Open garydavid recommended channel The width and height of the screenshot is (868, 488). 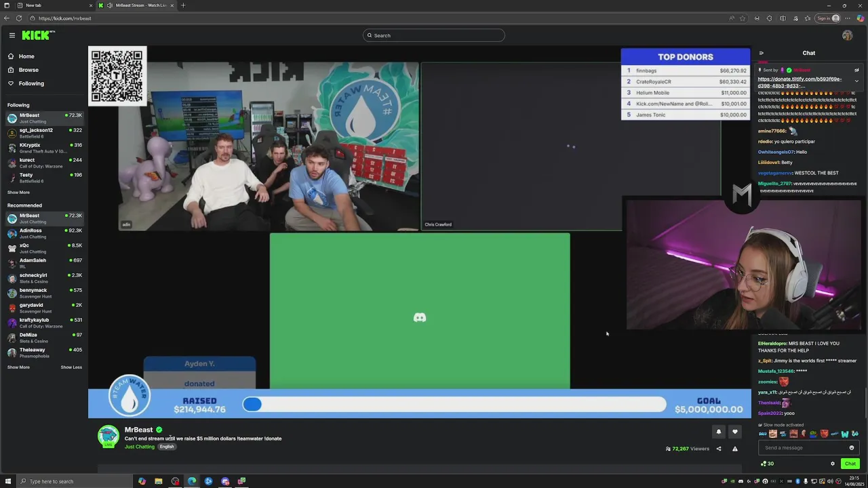tap(44, 308)
